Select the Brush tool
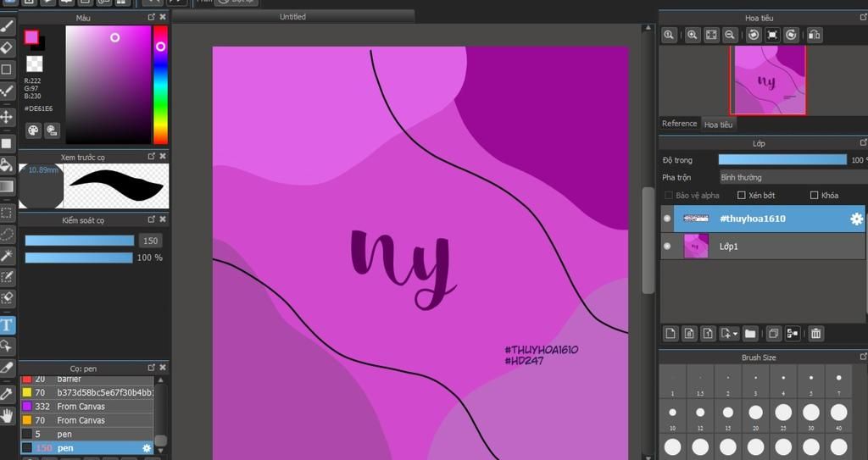The height and width of the screenshot is (460, 868). tap(7, 26)
